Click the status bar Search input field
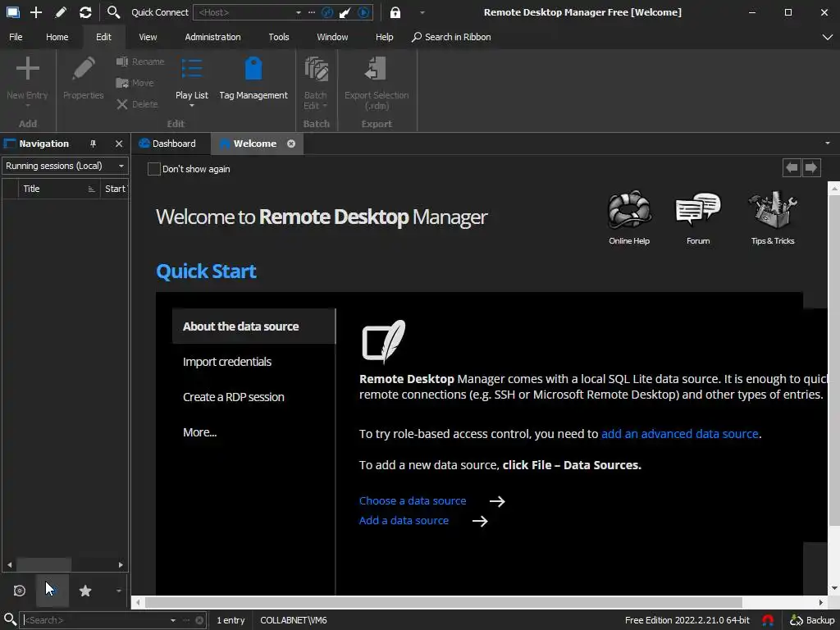840x630 pixels. tap(95, 620)
